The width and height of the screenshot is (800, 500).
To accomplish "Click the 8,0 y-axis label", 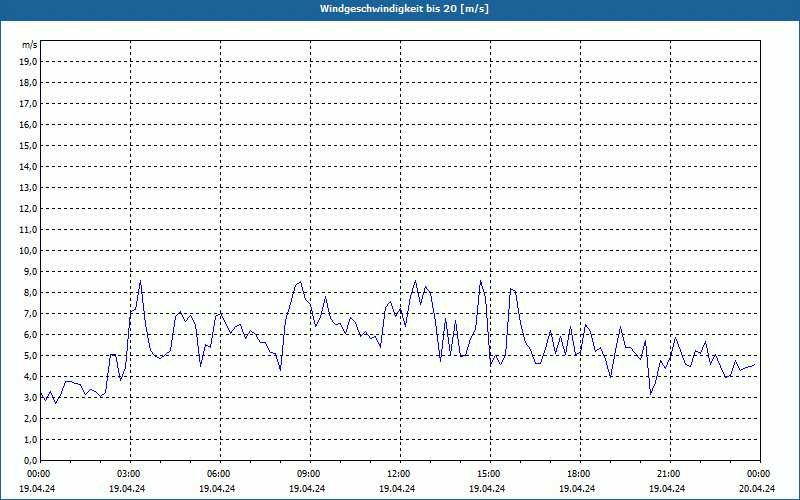I will click(x=31, y=292).
